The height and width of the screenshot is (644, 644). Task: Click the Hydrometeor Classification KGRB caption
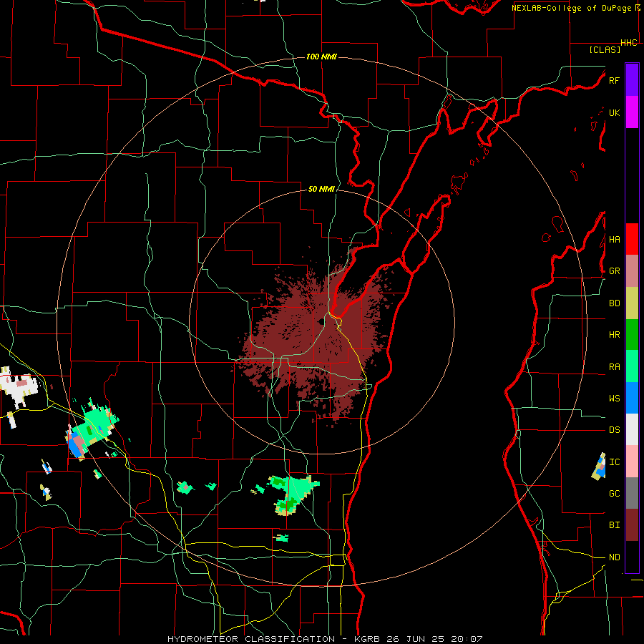coord(325,639)
